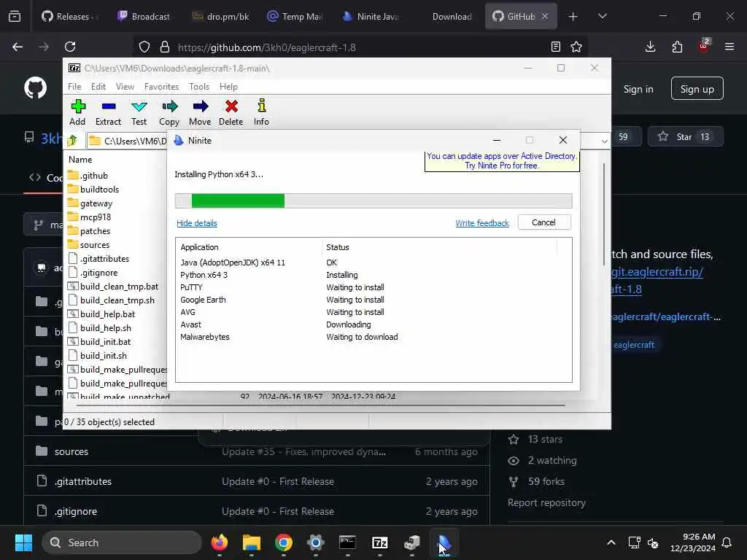The image size is (747, 560).
Task: Click the Try Ninite Pro banner
Action: pyautogui.click(x=502, y=161)
